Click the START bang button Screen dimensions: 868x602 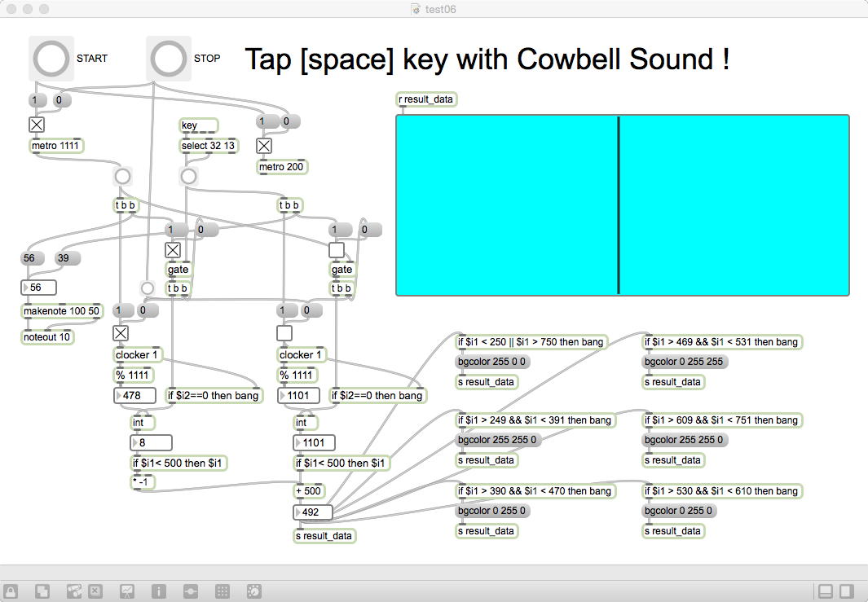[51, 59]
